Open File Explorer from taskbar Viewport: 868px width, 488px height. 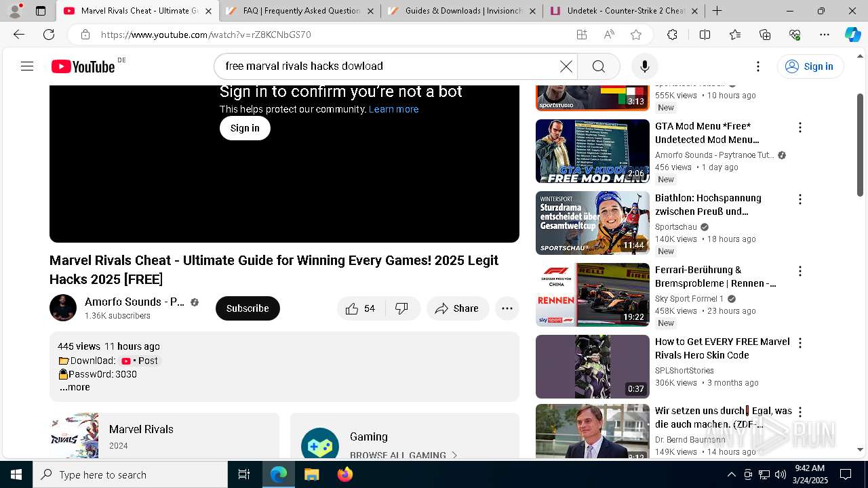coord(311,474)
